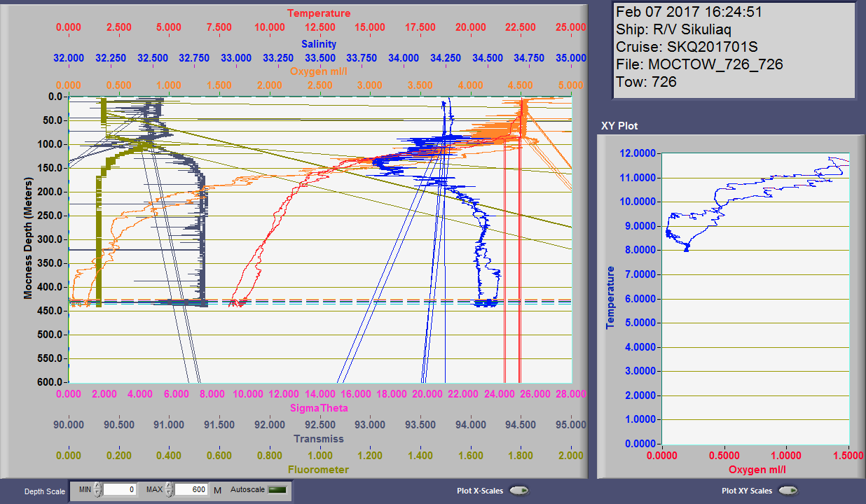The image size is (866, 504).
Task: Click the Salinity axis value 32.750
Action: tap(194, 57)
